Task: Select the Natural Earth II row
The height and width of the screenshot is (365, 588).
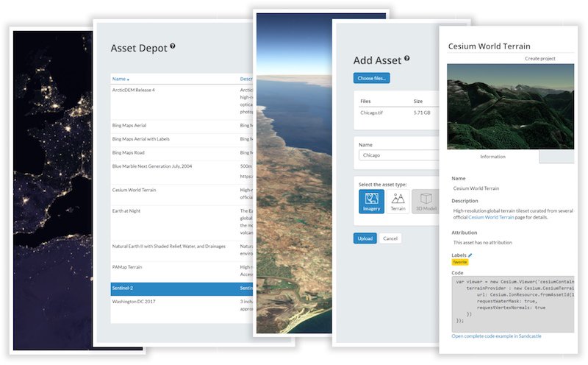Action: point(182,251)
